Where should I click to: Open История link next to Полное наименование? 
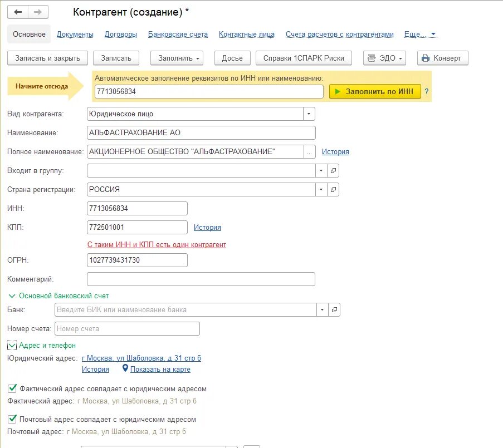335,151
